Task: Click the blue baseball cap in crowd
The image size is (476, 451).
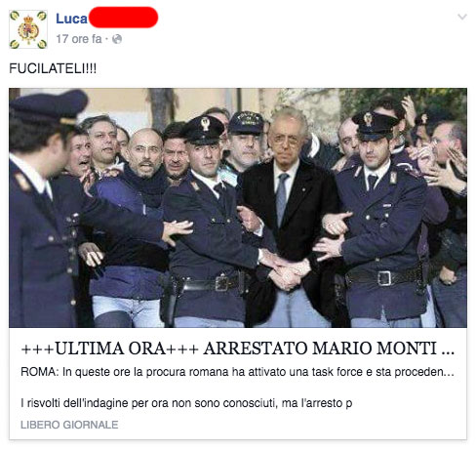Action: 246,123
